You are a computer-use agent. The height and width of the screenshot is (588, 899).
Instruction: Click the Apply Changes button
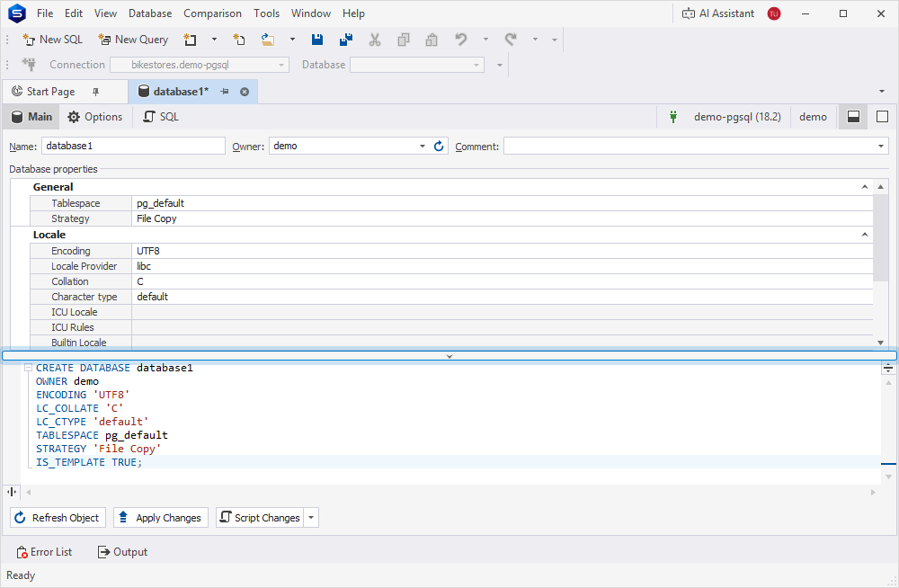click(161, 518)
